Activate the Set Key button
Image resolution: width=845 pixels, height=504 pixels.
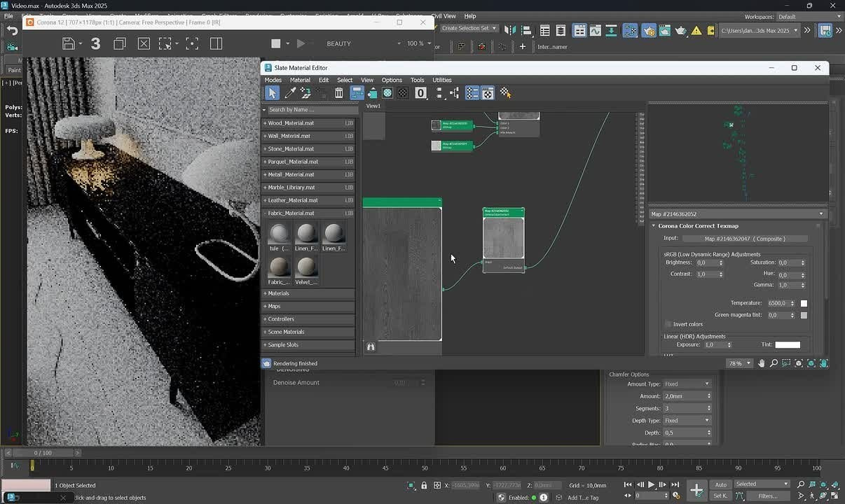[x=720, y=495]
